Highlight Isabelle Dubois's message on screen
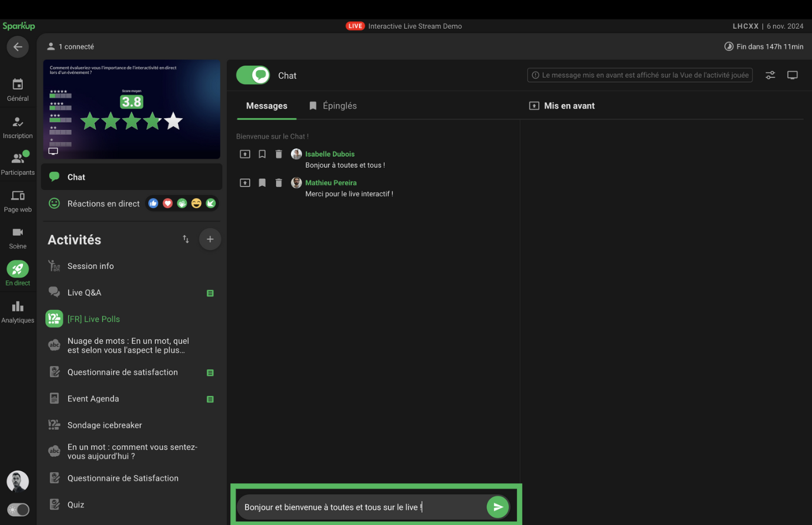 click(x=245, y=154)
